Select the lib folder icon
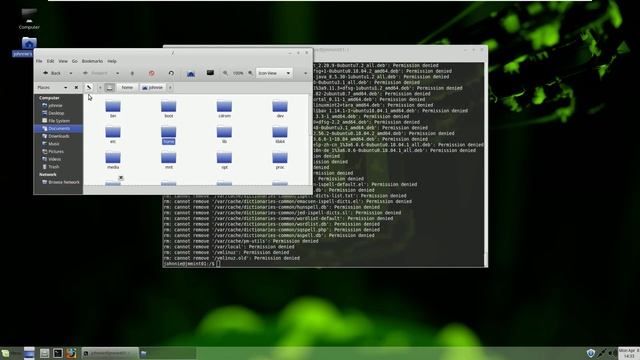 click(x=224, y=132)
